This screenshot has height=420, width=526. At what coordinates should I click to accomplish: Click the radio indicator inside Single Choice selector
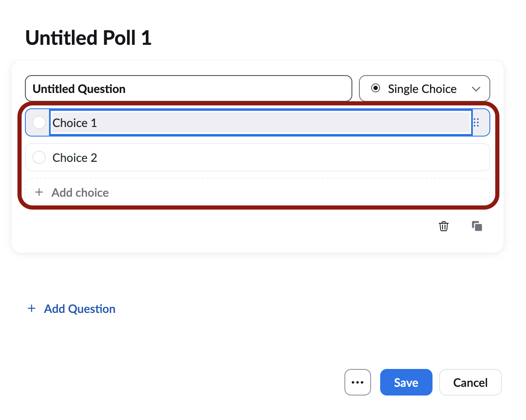point(376,88)
